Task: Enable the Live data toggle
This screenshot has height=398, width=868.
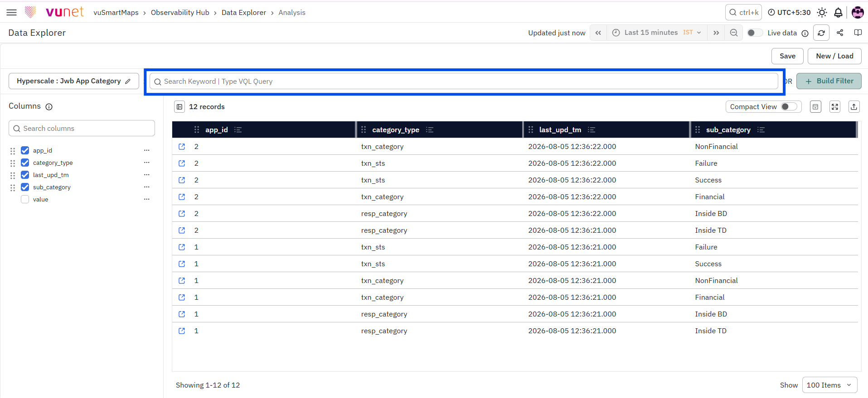Action: 755,33
